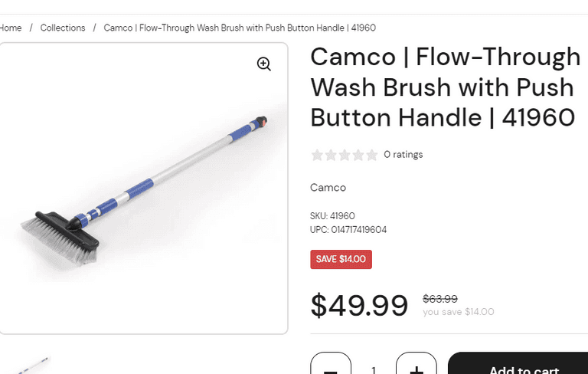The height and width of the screenshot is (374, 588).
Task: Select the third rating star
Action: pos(345,155)
